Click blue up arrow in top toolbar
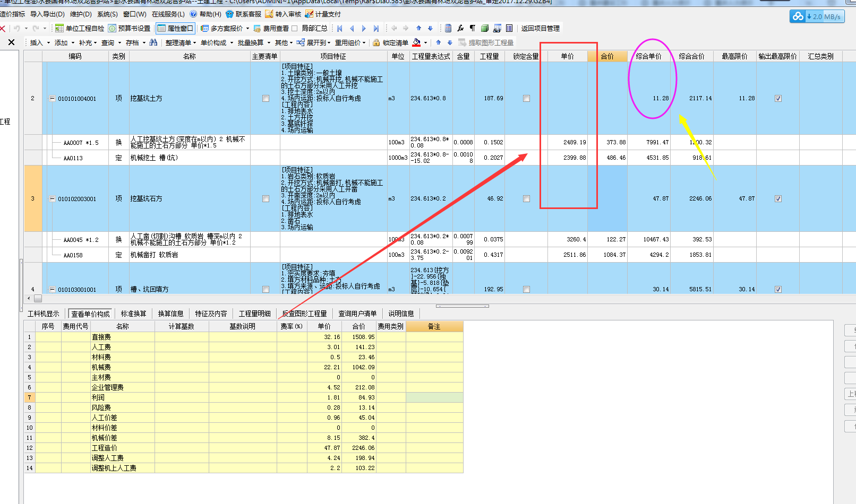856x504 pixels. [x=418, y=28]
